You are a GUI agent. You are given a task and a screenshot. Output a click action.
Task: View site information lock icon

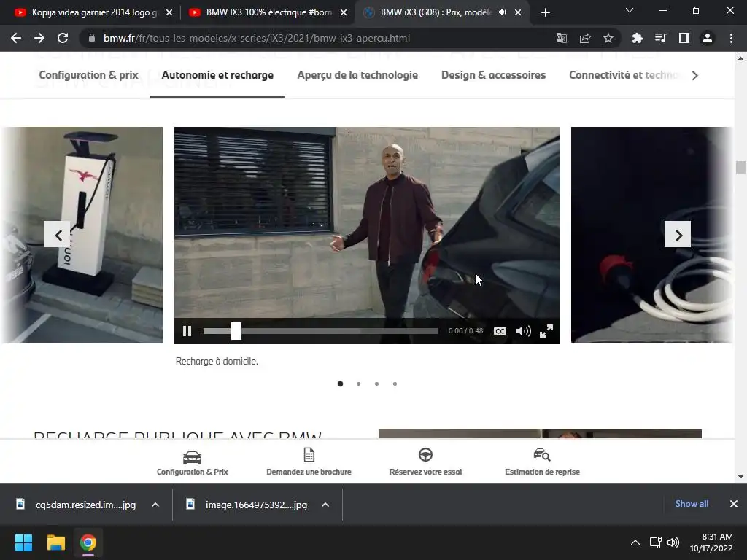pos(91,38)
